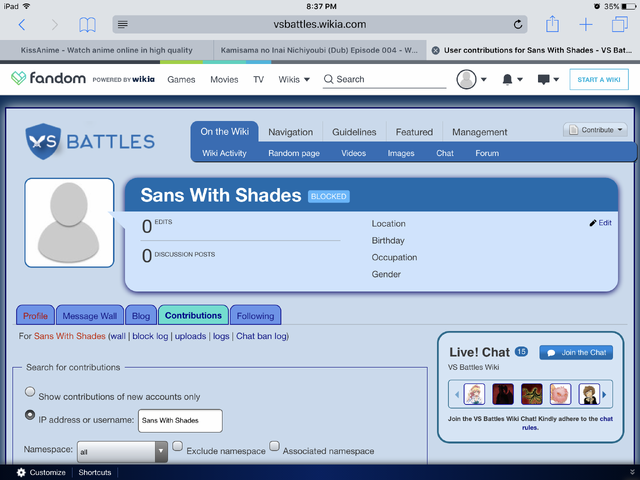Click the Fandom search field
Viewport: 640px width, 480px height.
click(x=384, y=79)
